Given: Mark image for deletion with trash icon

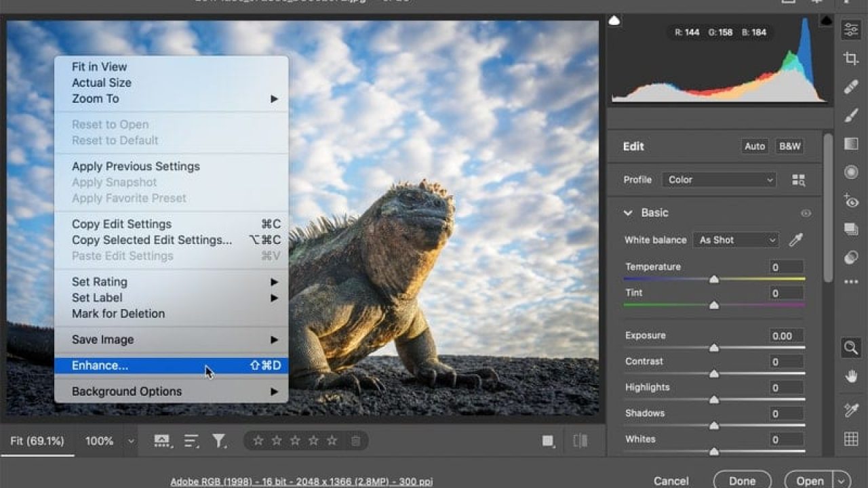Looking at the screenshot, I should pos(355,441).
